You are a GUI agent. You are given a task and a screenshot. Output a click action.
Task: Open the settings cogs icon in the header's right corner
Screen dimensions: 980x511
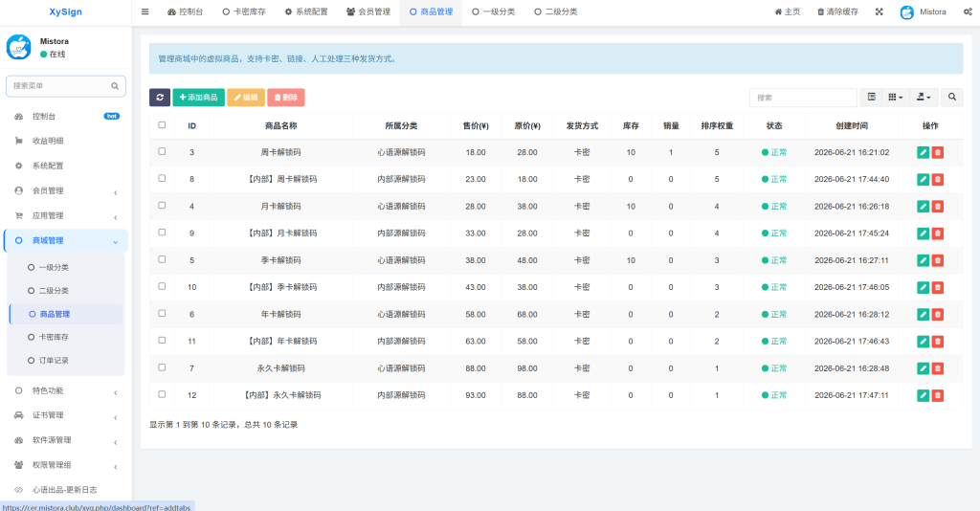pyautogui.click(x=968, y=11)
